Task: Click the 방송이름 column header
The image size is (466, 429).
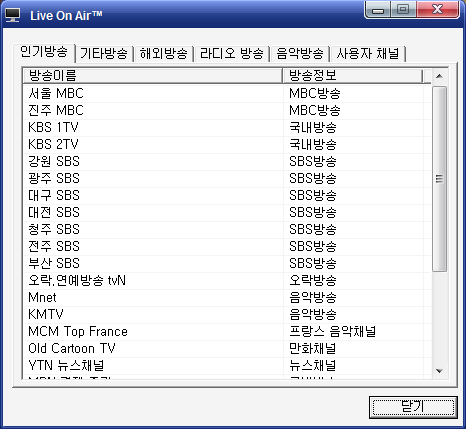Action: (x=153, y=76)
